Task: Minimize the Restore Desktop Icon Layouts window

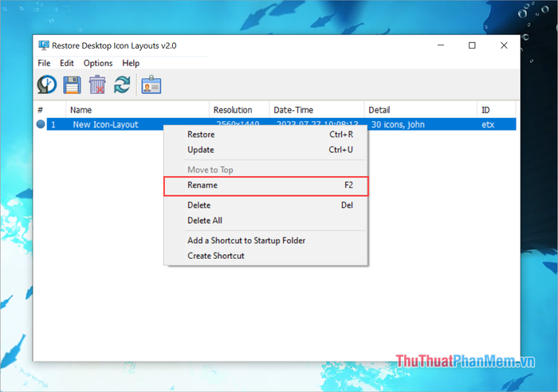Action: click(x=441, y=45)
